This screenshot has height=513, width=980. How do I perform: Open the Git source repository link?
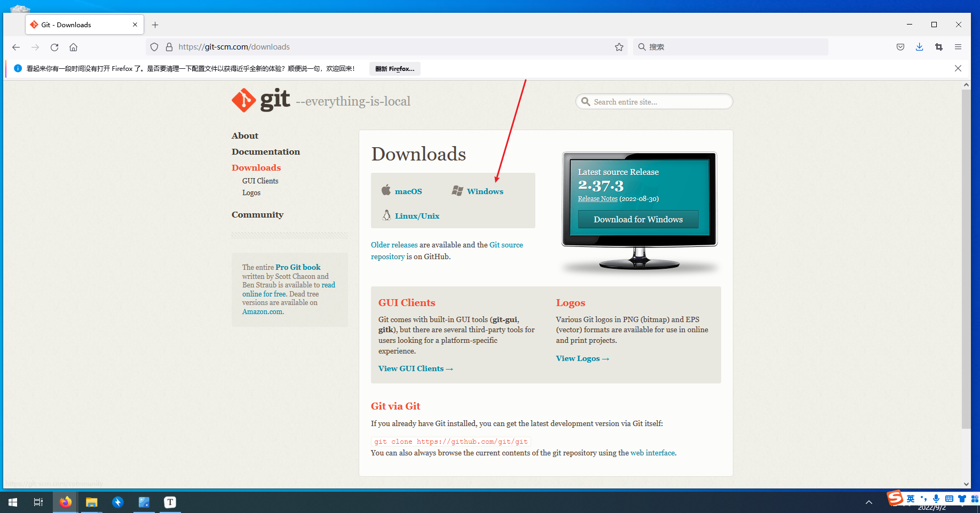[506, 245]
